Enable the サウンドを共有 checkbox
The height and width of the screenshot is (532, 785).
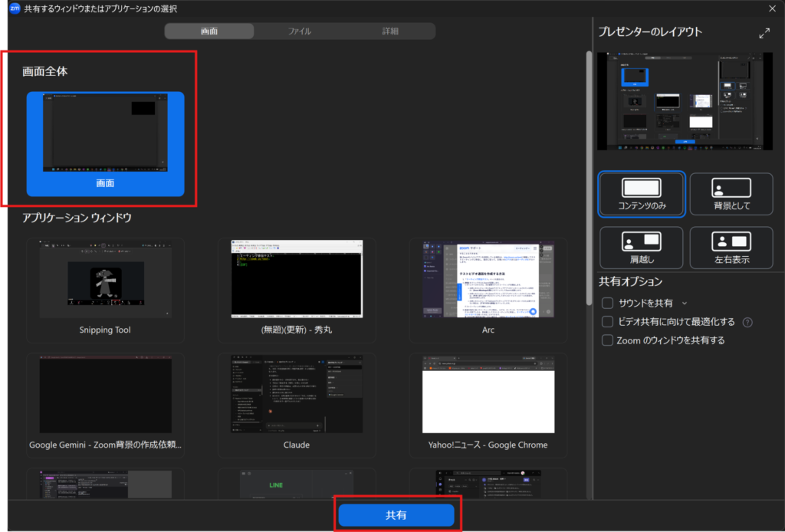pos(607,303)
